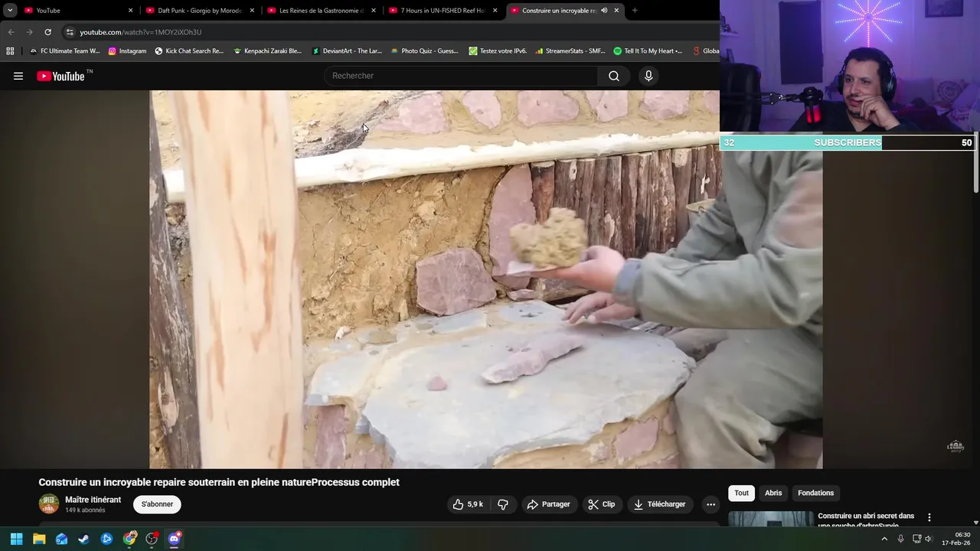Open the blue mail app icon in taskbar

[x=61, y=539]
